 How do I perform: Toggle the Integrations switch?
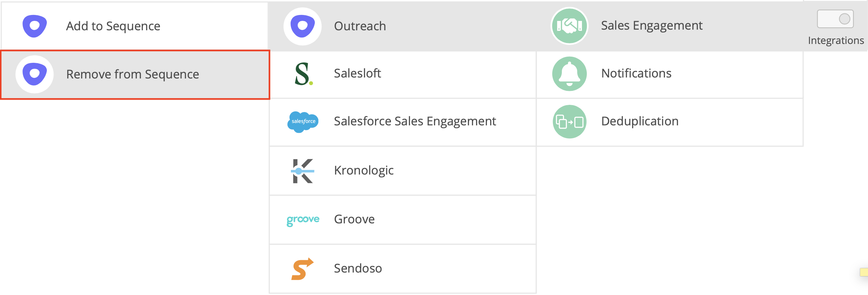tap(835, 19)
